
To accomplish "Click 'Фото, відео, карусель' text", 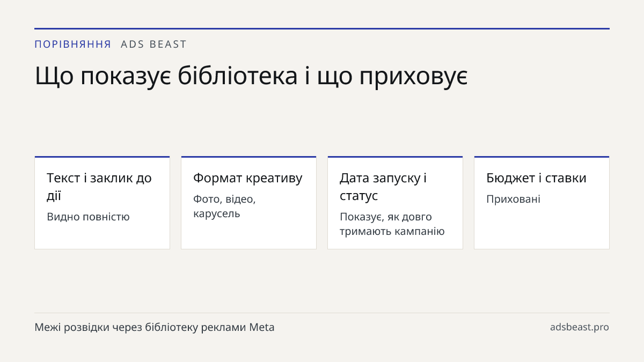I will [224, 206].
